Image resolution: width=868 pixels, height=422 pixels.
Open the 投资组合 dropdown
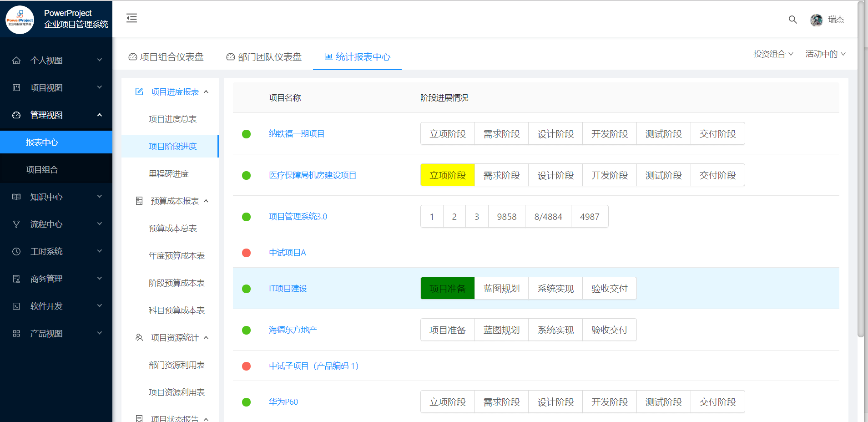pyautogui.click(x=773, y=54)
